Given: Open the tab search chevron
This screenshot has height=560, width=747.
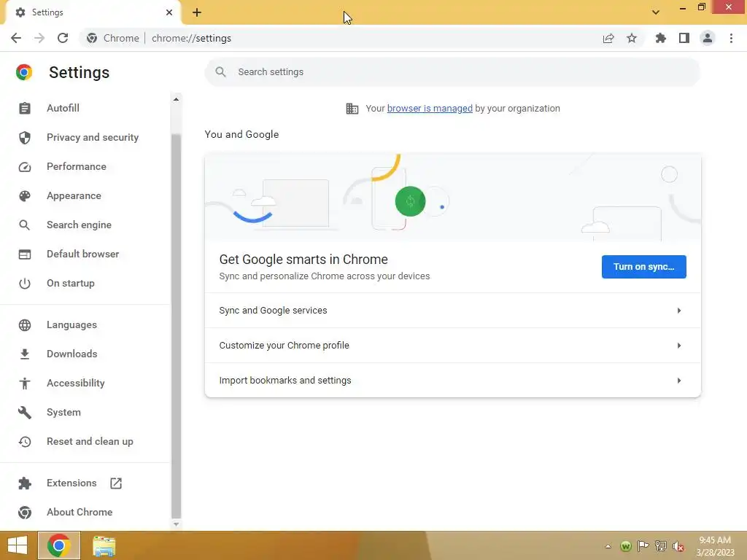Looking at the screenshot, I should click(656, 12).
